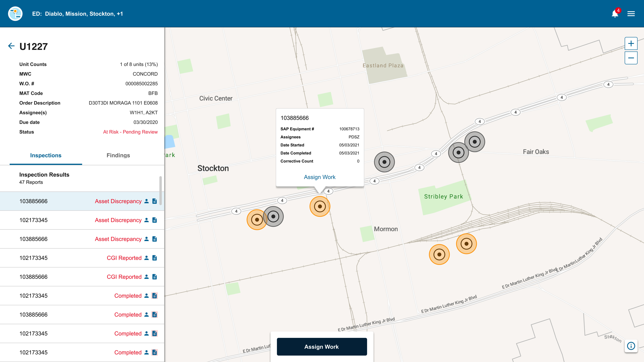Click the 47 Reports count
The image size is (644, 362).
(x=31, y=182)
